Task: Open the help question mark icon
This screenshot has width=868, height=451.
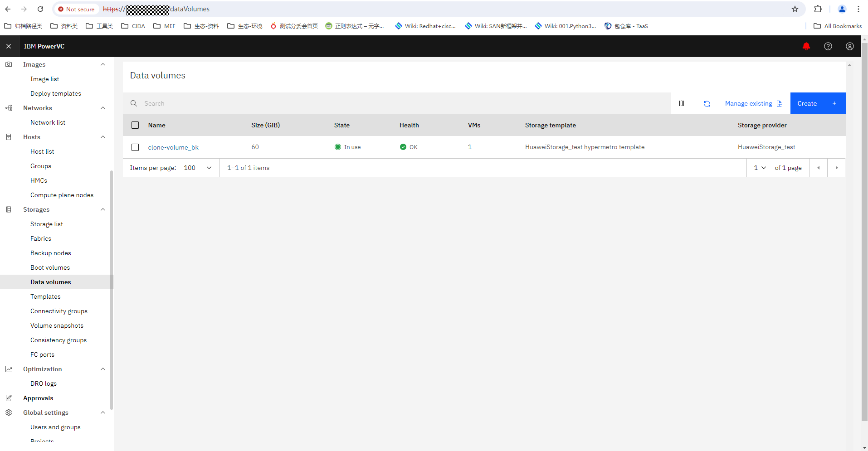Action: [828, 46]
